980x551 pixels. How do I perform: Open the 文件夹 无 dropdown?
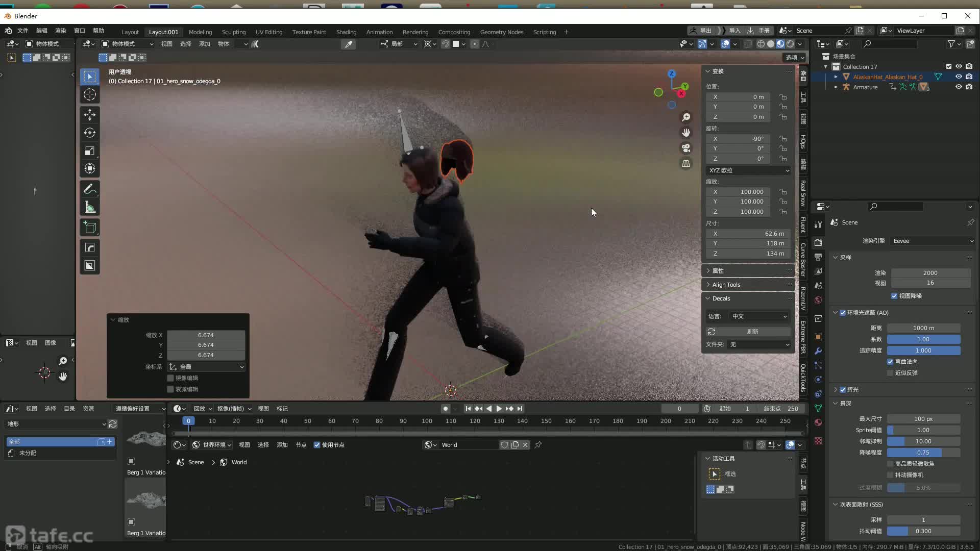point(759,344)
